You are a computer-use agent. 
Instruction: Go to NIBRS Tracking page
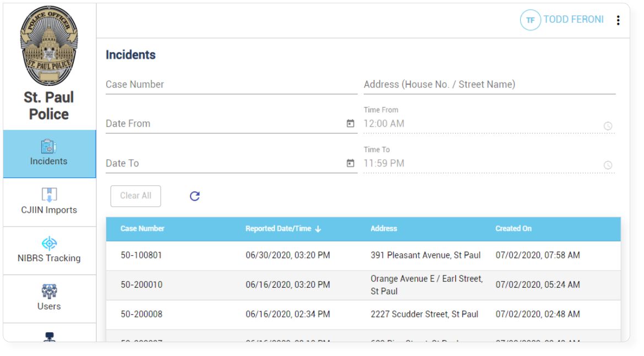50,250
